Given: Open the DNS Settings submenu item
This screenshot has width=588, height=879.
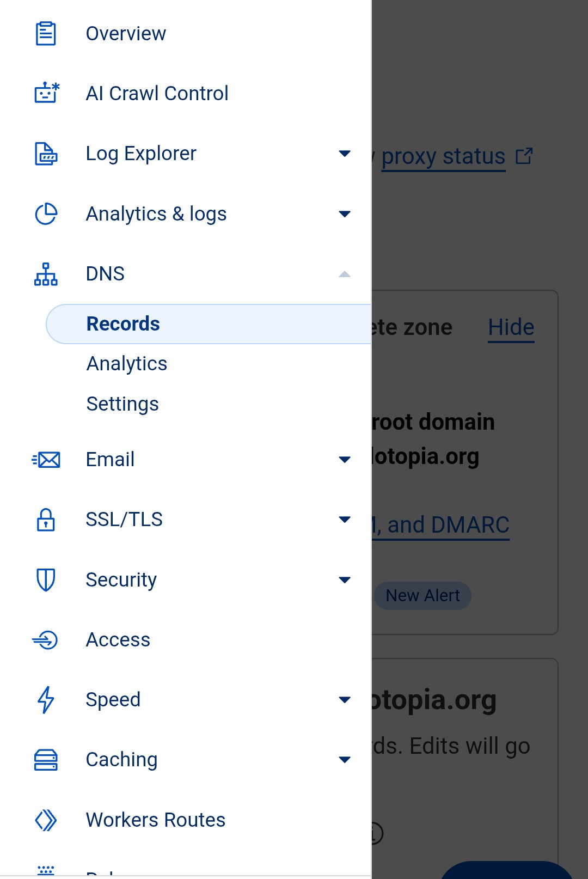Looking at the screenshot, I should [x=122, y=404].
